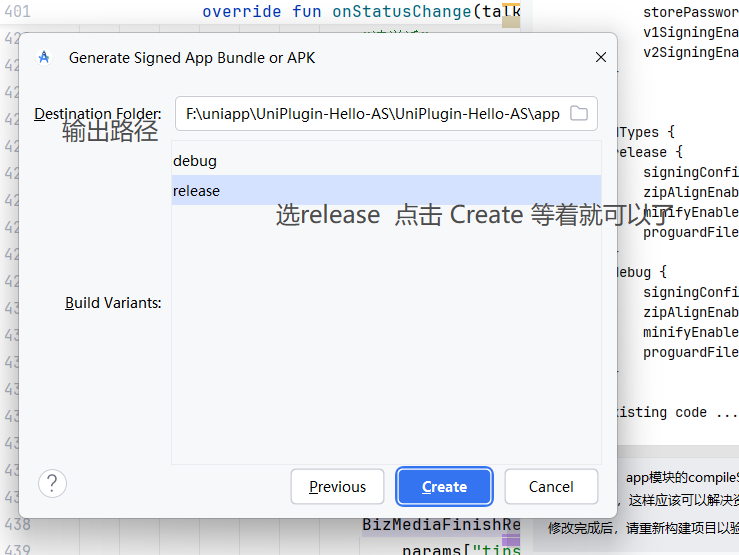Click the v1SigningEnabled line in right panel
739x555 pixels.
(690, 32)
